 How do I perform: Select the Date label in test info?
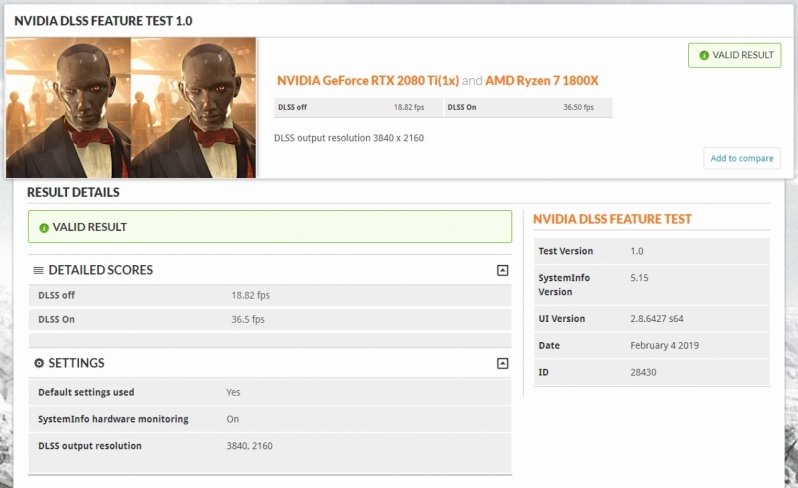pyautogui.click(x=549, y=346)
